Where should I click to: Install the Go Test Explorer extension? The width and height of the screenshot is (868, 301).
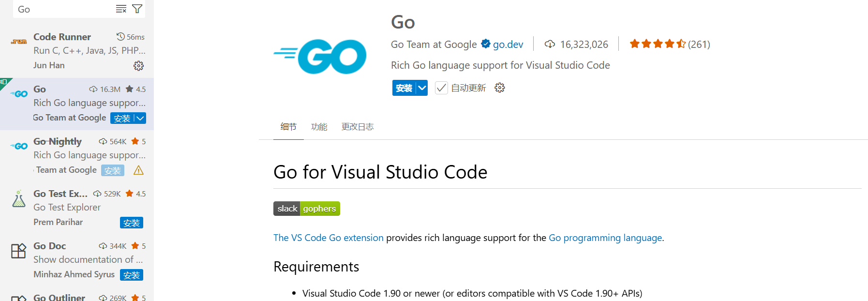click(132, 223)
